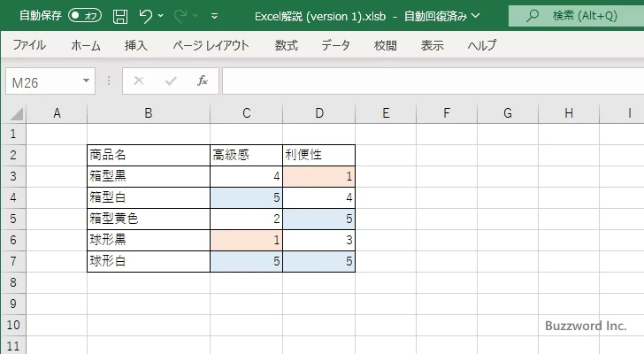Expand the Name Box dropdown arrow
Viewport: 644px width, 354px height.
point(87,81)
